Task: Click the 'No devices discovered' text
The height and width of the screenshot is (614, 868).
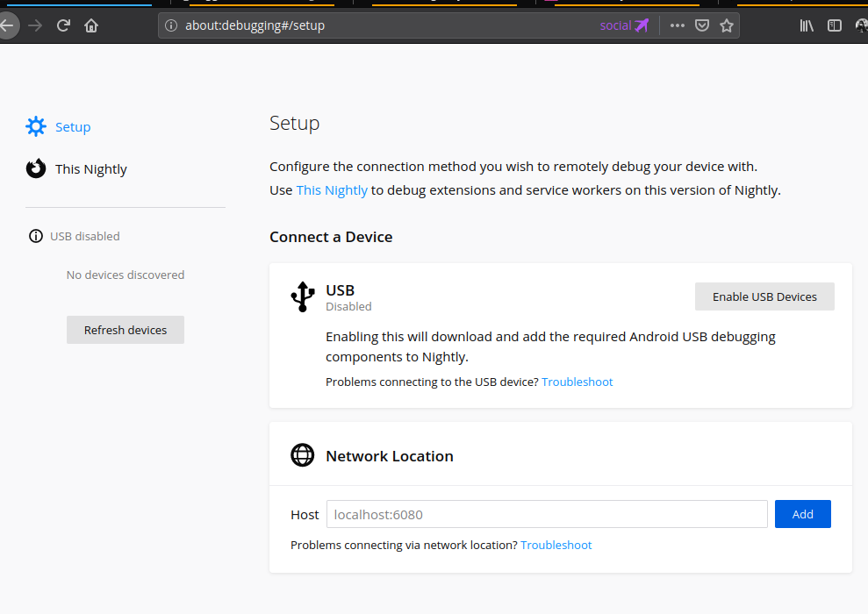Action: 126,275
